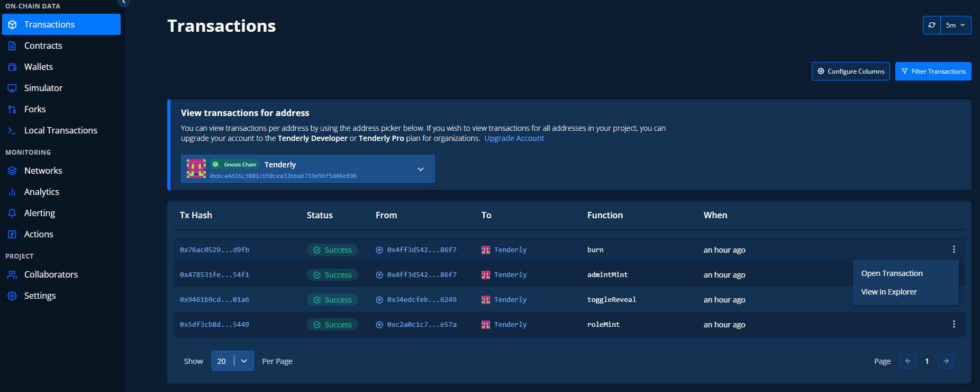The image size is (980, 392).
Task: Click the Settings gear icon in sidebar
Action: [12, 296]
